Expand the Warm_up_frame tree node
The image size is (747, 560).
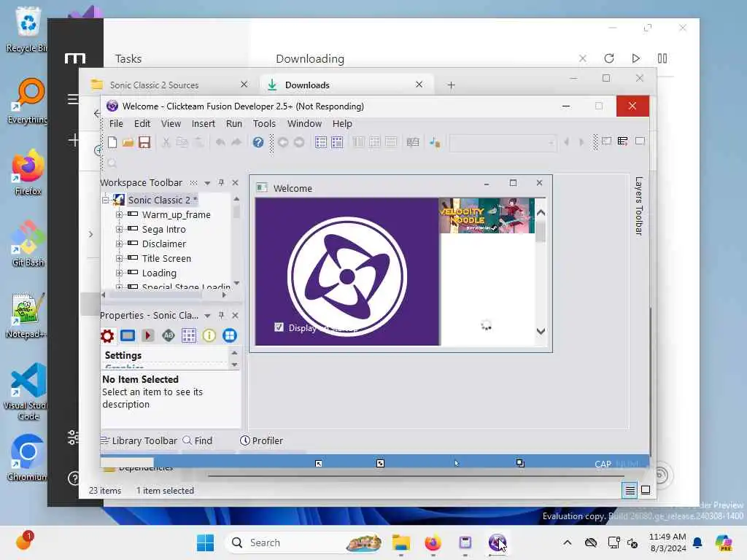(x=119, y=215)
